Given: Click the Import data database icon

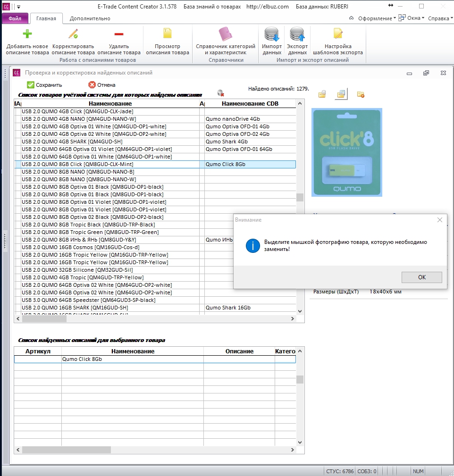Looking at the screenshot, I should (x=272, y=33).
